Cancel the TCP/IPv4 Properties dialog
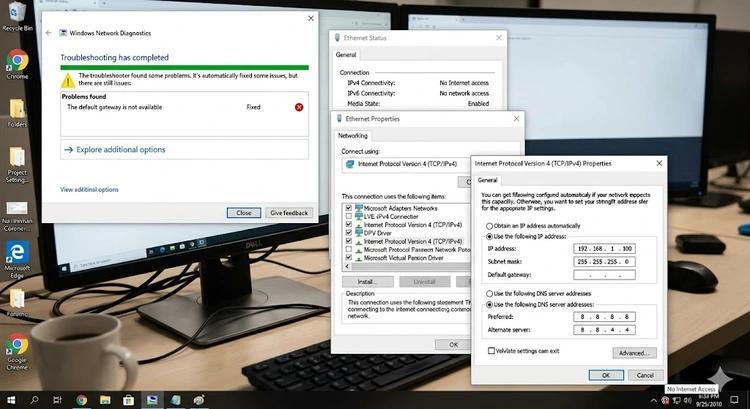Viewport: 750px width, 409px height. [645, 375]
